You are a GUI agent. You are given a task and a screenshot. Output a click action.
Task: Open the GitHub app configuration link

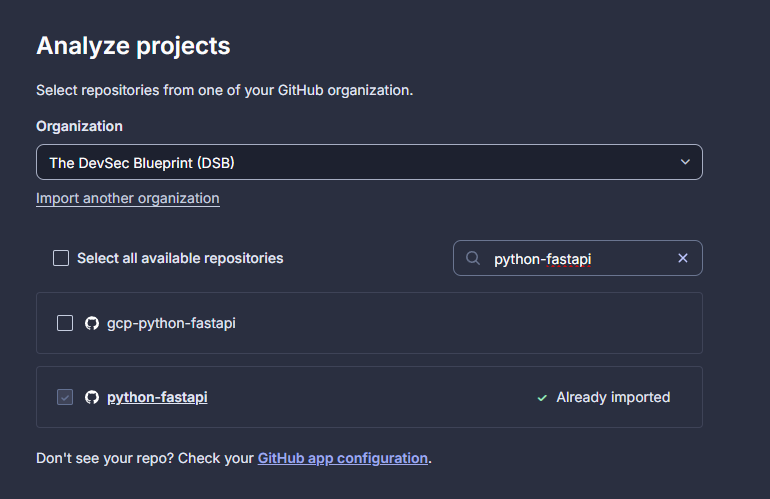pyautogui.click(x=342, y=458)
